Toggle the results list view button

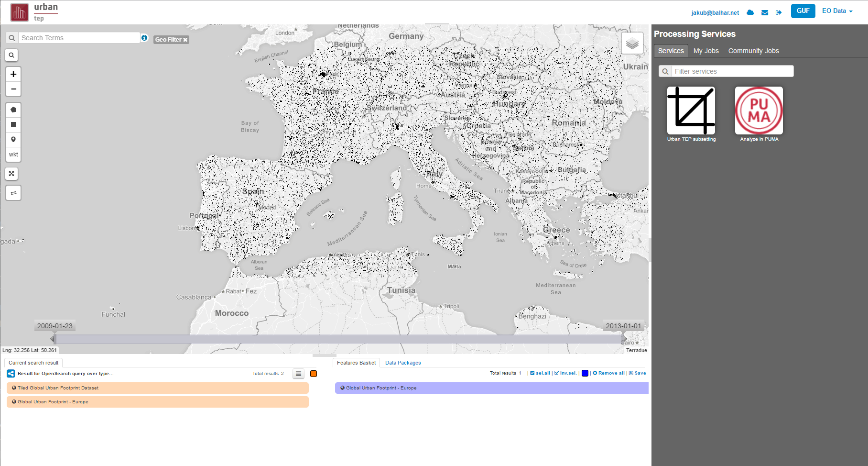click(x=298, y=374)
